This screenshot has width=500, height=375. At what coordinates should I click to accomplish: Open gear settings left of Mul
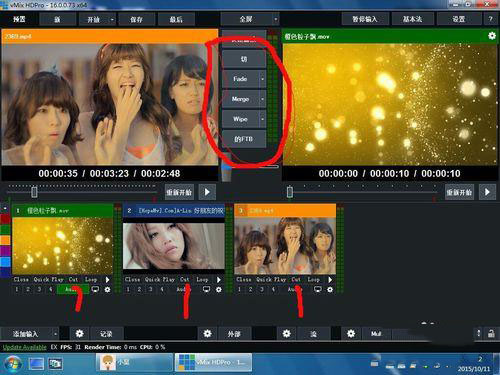point(351,333)
